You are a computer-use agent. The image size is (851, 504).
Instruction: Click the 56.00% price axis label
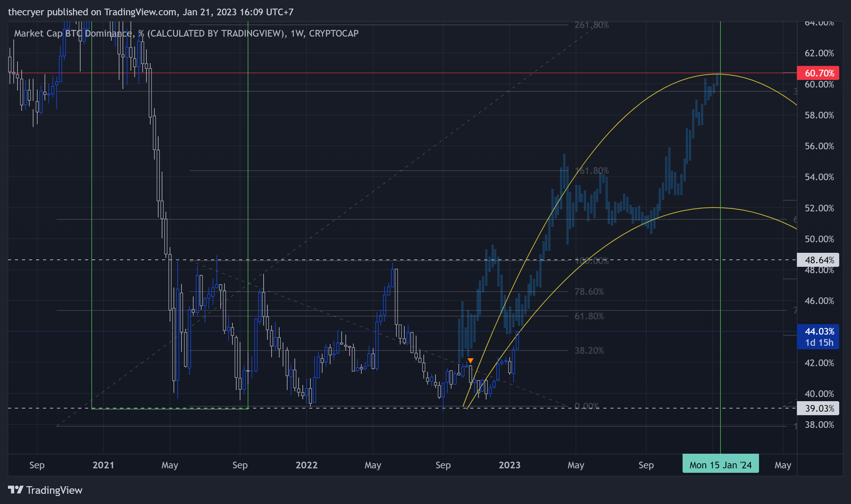click(x=819, y=146)
